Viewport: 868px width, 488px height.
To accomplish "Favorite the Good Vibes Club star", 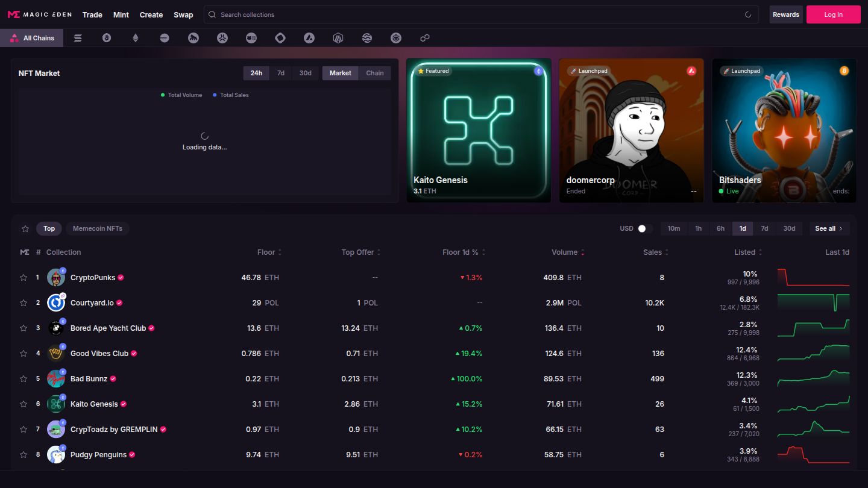I will [24, 354].
